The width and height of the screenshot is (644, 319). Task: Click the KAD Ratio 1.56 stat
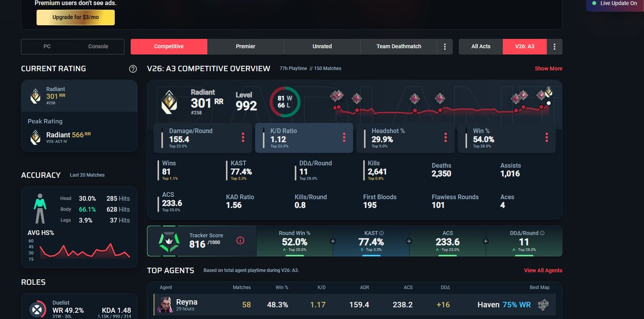click(x=240, y=201)
